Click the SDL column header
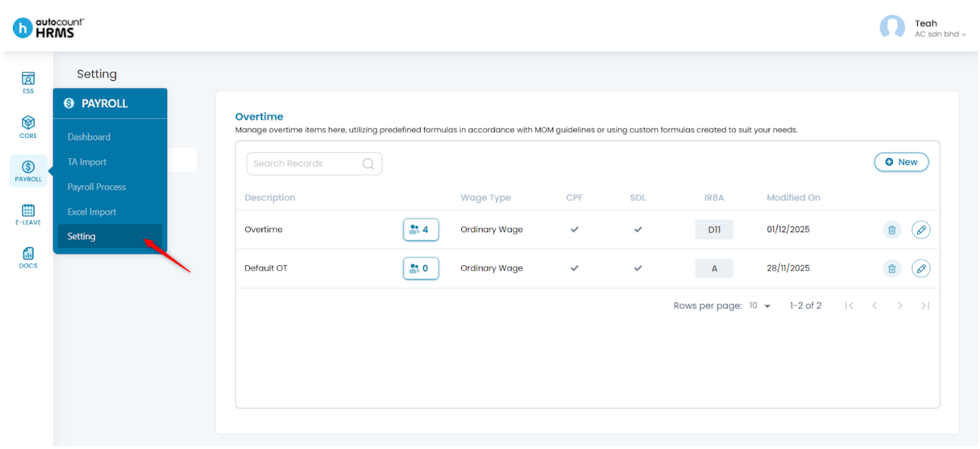Image resolution: width=980 pixels, height=449 pixels. point(638,198)
